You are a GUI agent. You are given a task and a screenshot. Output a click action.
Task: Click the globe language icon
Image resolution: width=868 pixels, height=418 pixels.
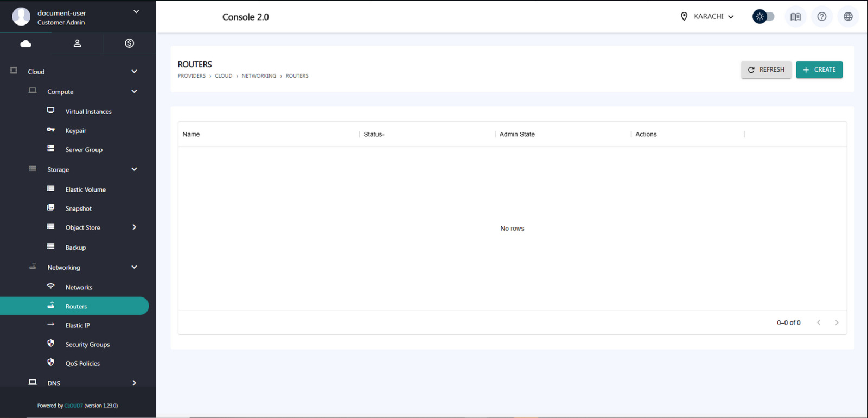(x=848, y=17)
